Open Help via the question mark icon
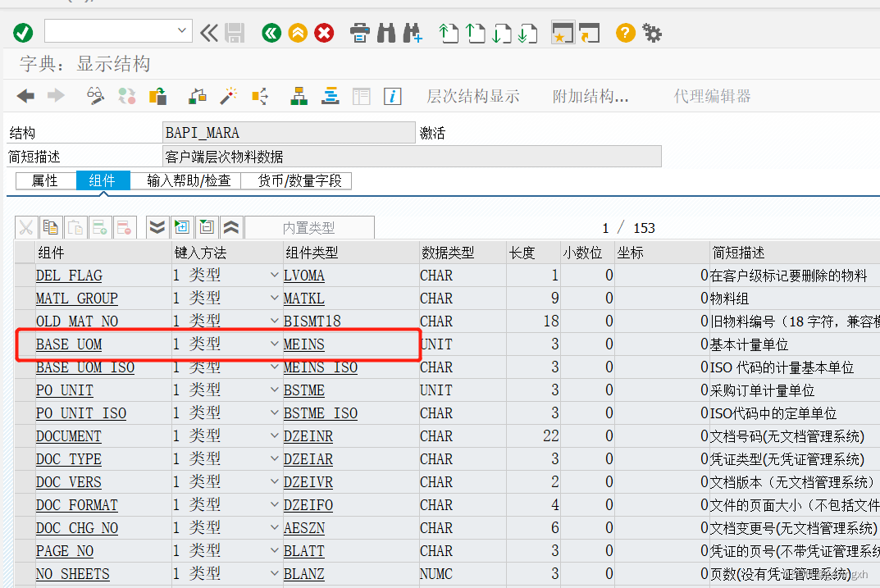 pyautogui.click(x=626, y=33)
